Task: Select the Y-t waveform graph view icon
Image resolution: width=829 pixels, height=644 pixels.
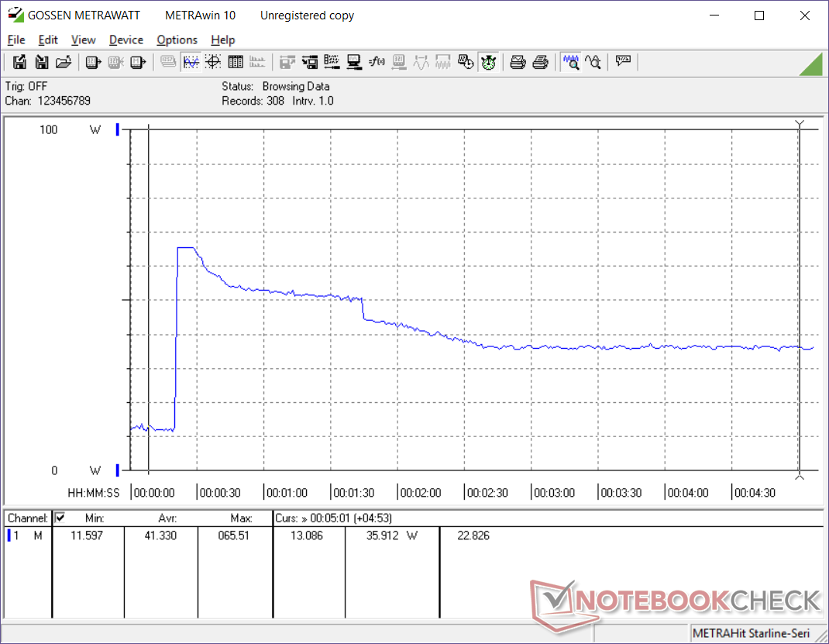Action: coord(191,62)
